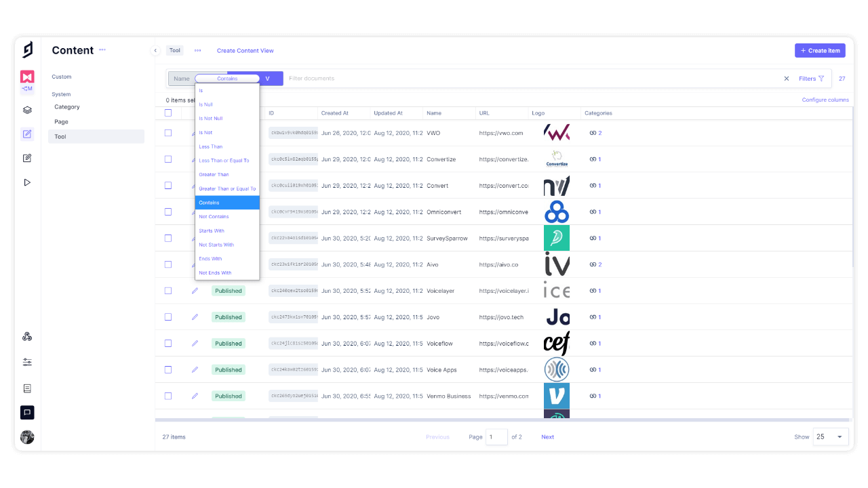Check the Aivo row checkbox
Screen dimensions: 868x488
coord(168,264)
